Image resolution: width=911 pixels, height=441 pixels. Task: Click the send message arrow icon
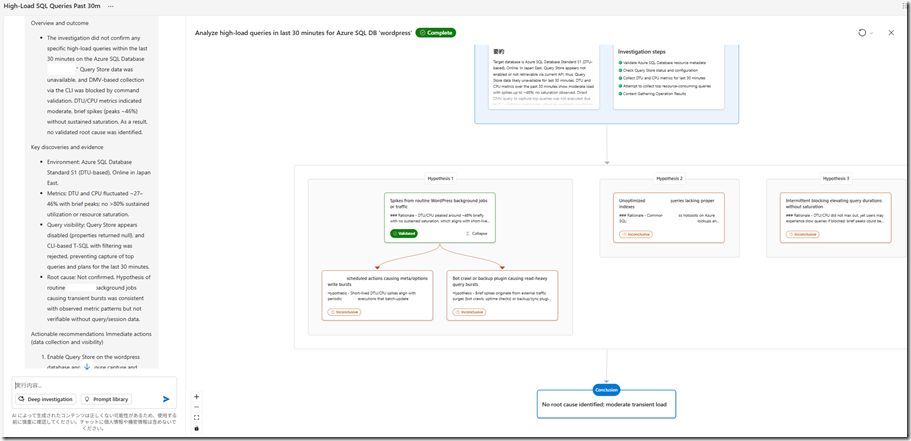[x=166, y=399]
